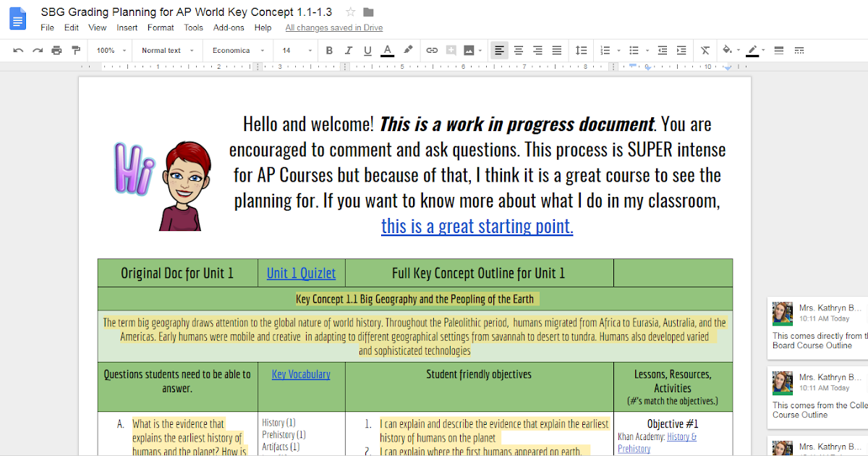Open the Normal text styles dropdown
Image resolution: width=868 pixels, height=456 pixels.
click(167, 50)
